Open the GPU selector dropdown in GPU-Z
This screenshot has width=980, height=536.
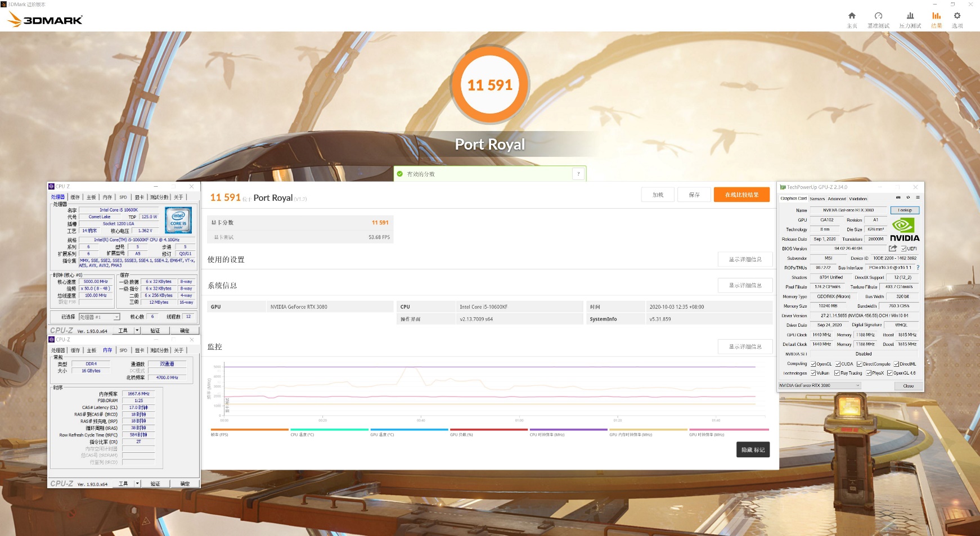click(820, 385)
